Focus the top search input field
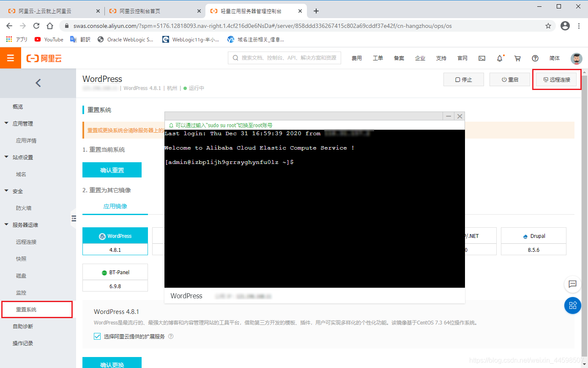 [x=284, y=58]
